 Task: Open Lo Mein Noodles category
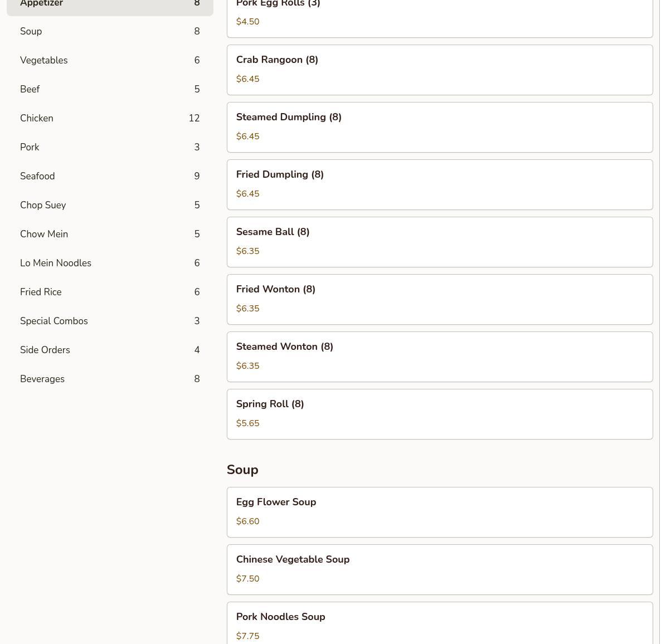(x=110, y=263)
